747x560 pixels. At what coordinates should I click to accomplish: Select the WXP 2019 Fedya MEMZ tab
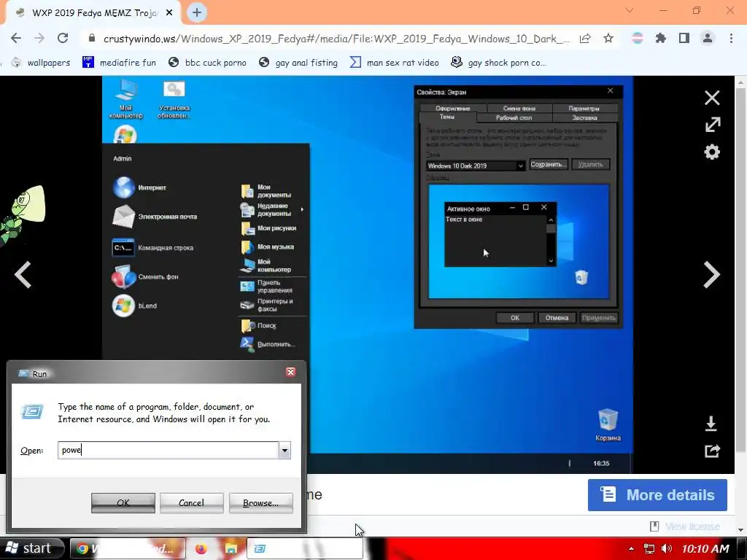pyautogui.click(x=94, y=13)
